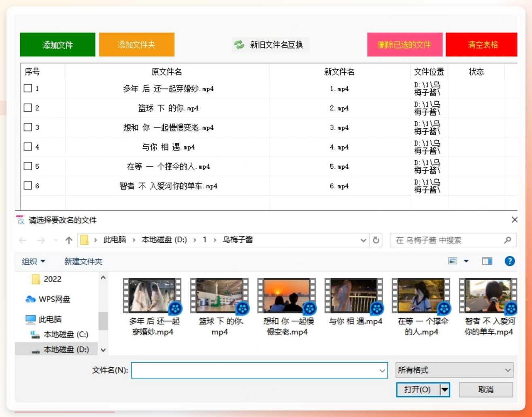
Task: Go forward using the right arrow
Action: [41, 240]
